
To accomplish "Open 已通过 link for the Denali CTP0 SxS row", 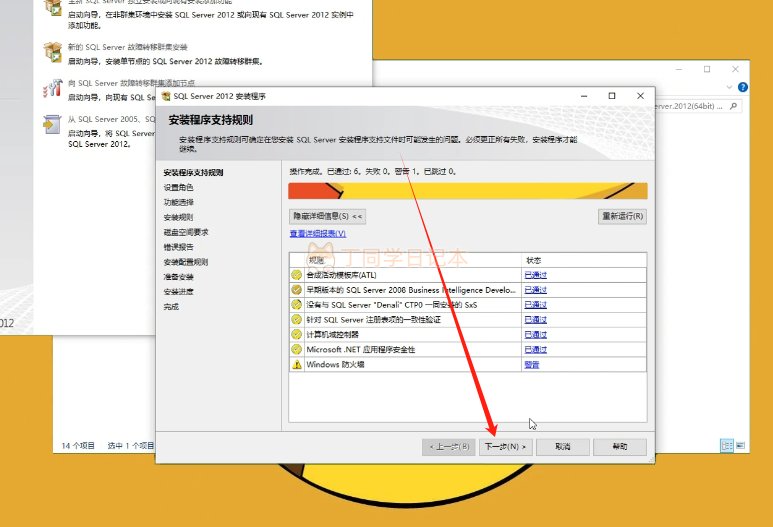I will pos(535,305).
